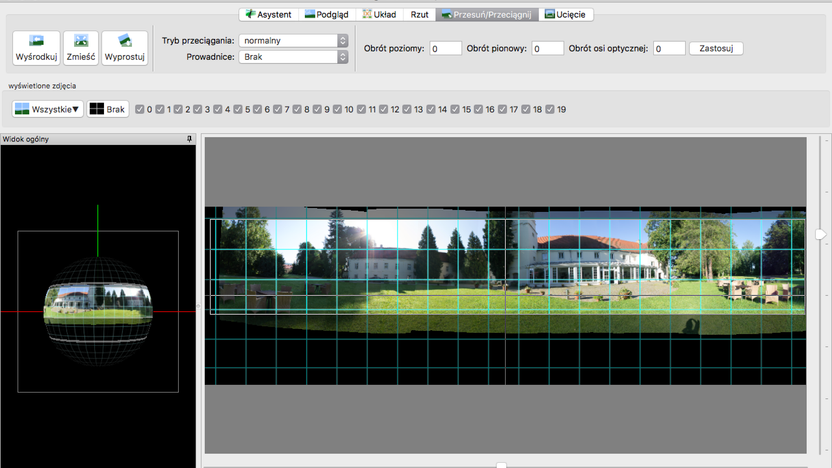
Task: Toggle image 3 checkbox
Action: [197, 109]
